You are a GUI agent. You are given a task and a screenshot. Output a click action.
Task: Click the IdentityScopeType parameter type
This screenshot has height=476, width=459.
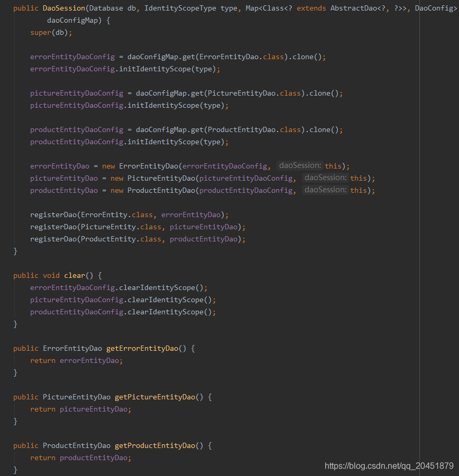coord(180,8)
